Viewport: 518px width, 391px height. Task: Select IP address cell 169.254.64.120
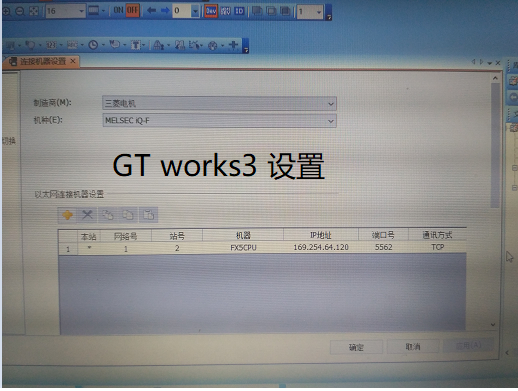[x=321, y=247]
